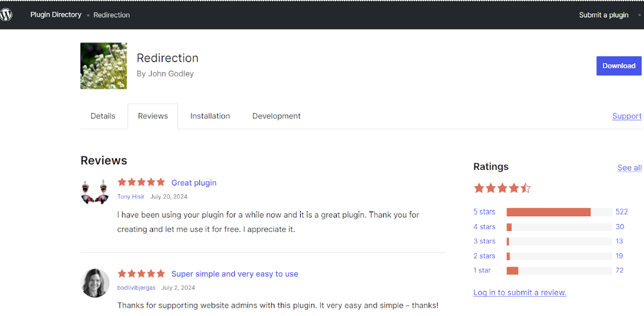The image size is (644, 316).
Task: Click the Reviews section heading
Action: point(104,160)
